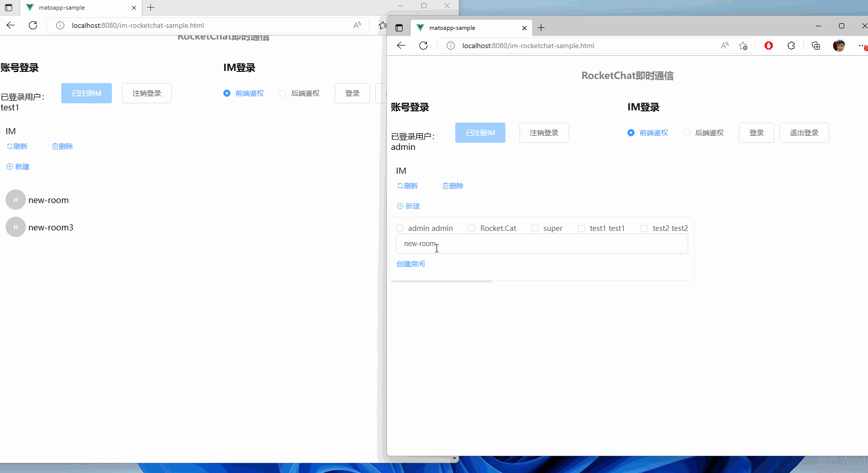Click 新建 link in right window
The height and width of the screenshot is (473, 868).
pyautogui.click(x=409, y=206)
